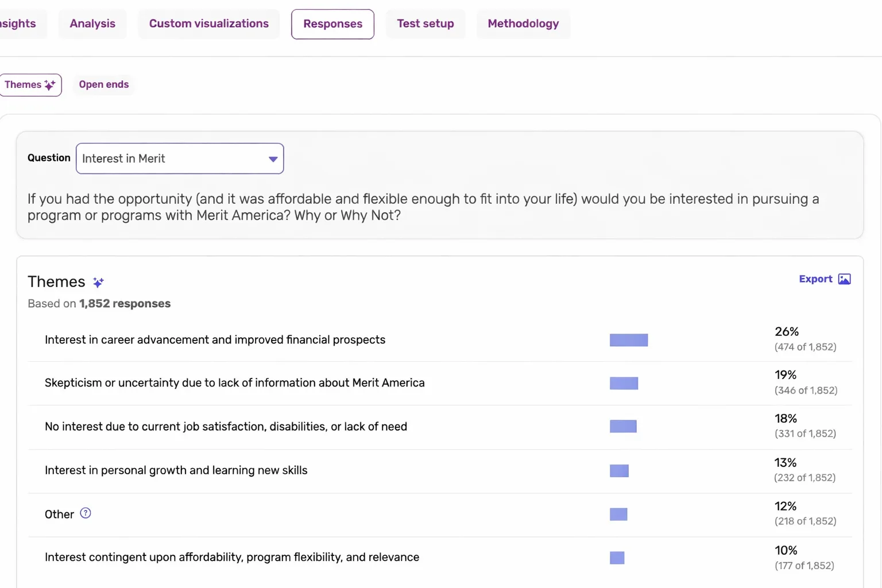Click the sparkle icon in Themes toggle
This screenshot has width=882, height=588.
point(51,85)
